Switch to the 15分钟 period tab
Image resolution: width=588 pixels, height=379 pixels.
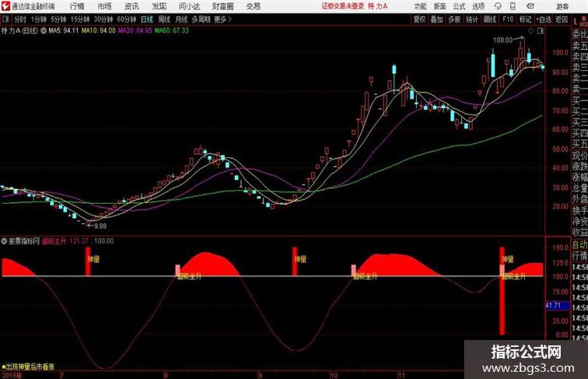80,19
